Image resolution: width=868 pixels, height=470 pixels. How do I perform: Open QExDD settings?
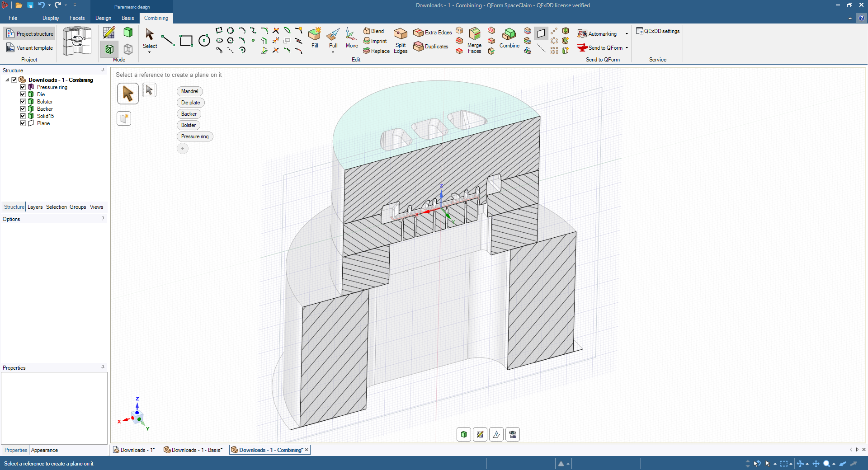[658, 31]
